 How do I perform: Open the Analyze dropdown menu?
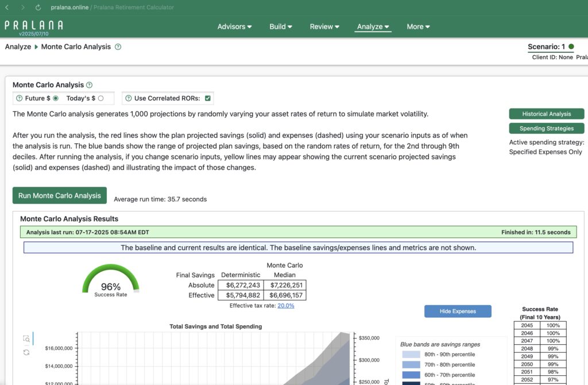click(373, 26)
